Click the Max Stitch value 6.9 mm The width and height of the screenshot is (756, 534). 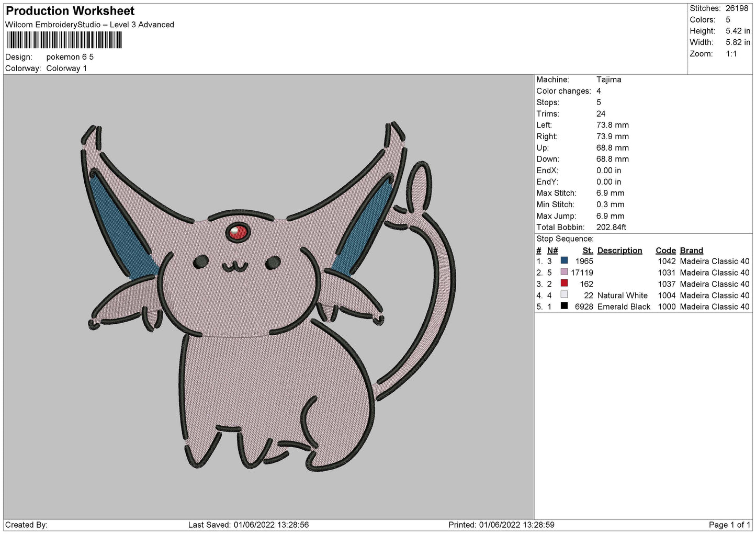[610, 193]
